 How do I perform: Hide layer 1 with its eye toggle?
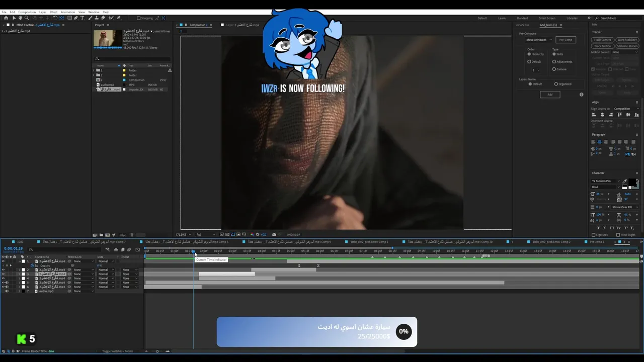[3, 261]
